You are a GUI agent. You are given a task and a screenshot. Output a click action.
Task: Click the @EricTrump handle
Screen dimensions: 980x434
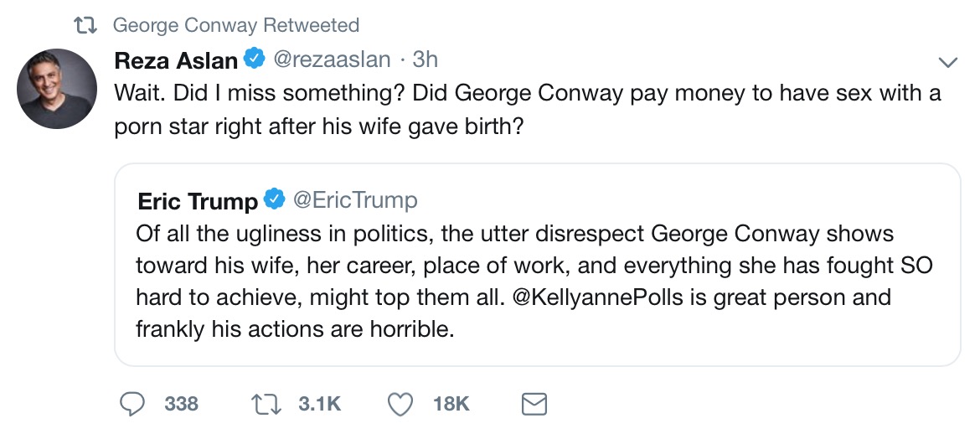click(353, 201)
